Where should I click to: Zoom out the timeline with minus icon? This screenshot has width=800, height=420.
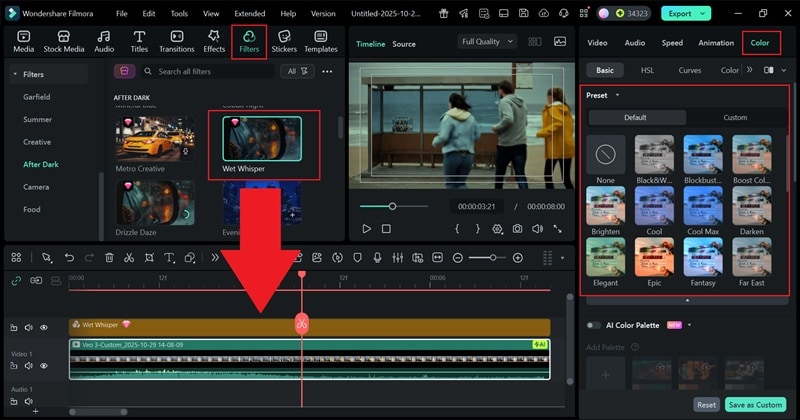pyautogui.click(x=458, y=258)
